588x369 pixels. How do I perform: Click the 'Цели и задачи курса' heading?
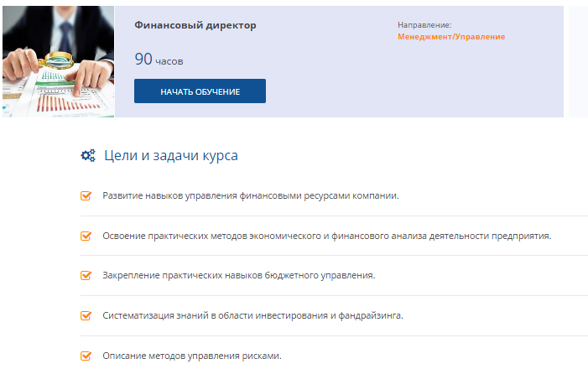[170, 155]
